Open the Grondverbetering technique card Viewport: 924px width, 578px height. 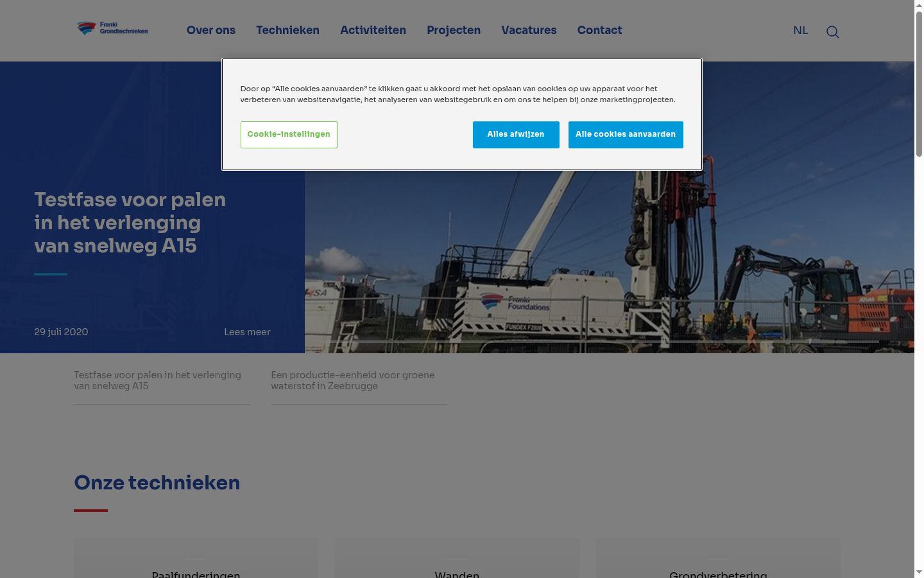point(718,559)
